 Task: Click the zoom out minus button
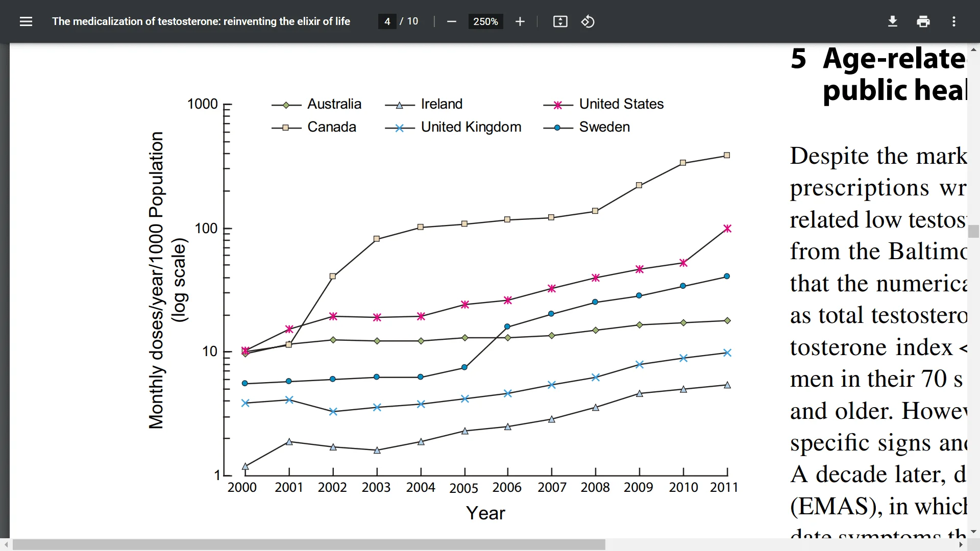tap(451, 21)
